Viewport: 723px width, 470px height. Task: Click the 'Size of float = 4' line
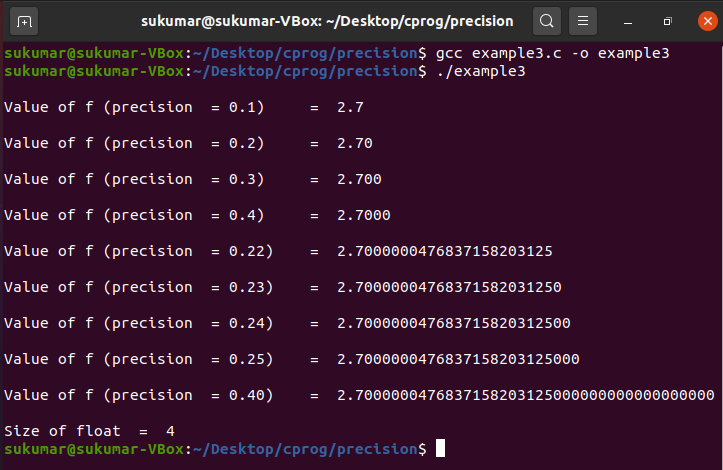pos(90,431)
